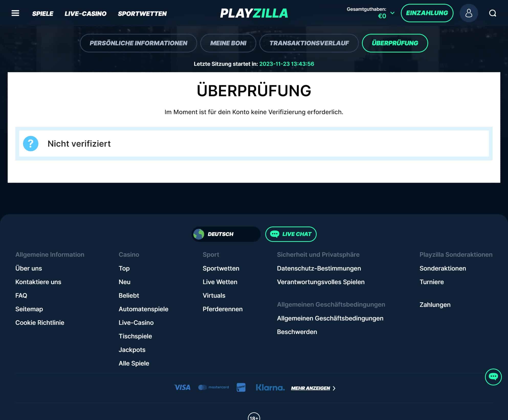This screenshot has width=508, height=420.
Task: Open the PERSÖNLICHE INFORMATIONEN tab
Action: click(138, 43)
